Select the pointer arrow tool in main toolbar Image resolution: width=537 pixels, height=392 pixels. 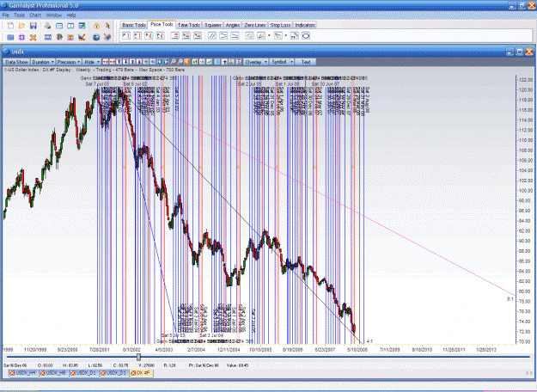(107, 26)
